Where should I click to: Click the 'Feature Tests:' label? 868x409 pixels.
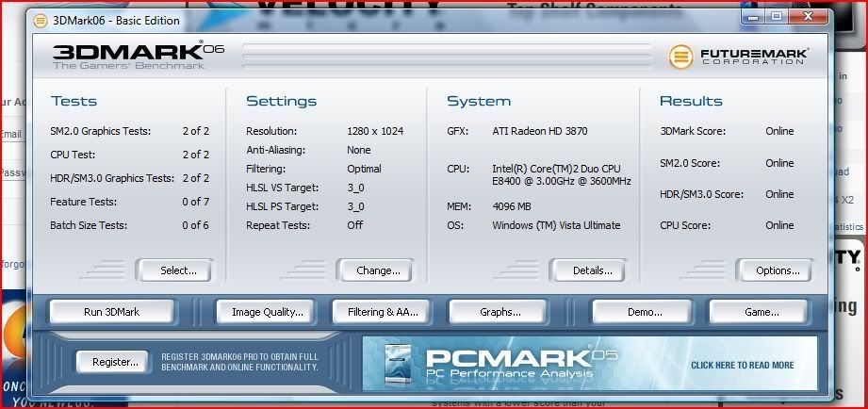[83, 202]
